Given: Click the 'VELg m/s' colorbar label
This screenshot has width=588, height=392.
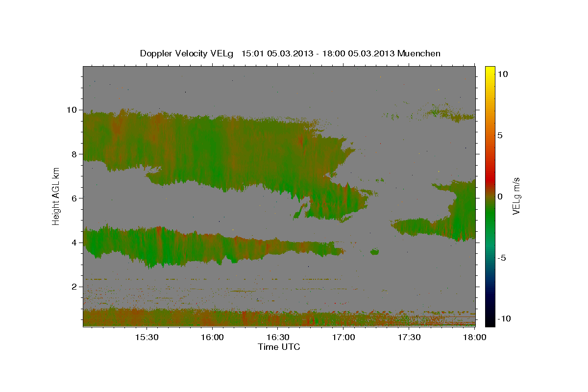Looking at the screenshot, I should [x=515, y=196].
